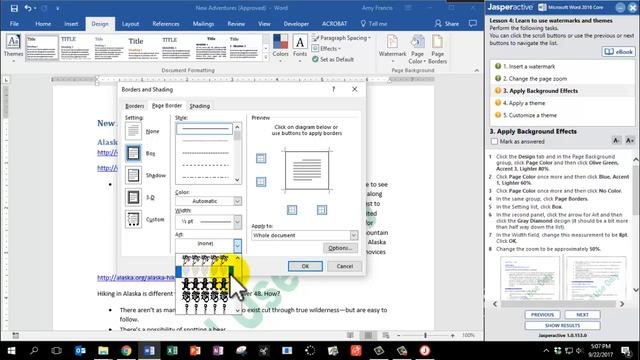Open the dialog Help question mark
The height and width of the screenshot is (360, 640).
[333, 89]
